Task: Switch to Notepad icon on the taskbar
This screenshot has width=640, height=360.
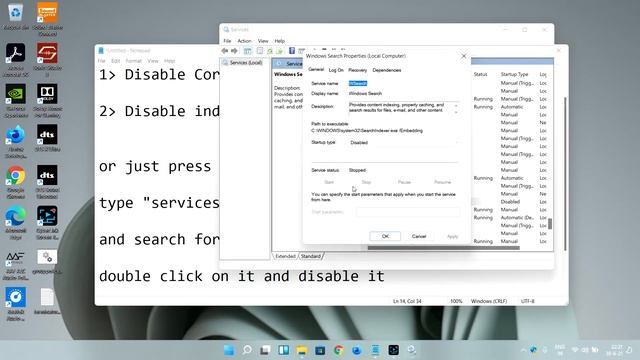Action: (x=375, y=350)
